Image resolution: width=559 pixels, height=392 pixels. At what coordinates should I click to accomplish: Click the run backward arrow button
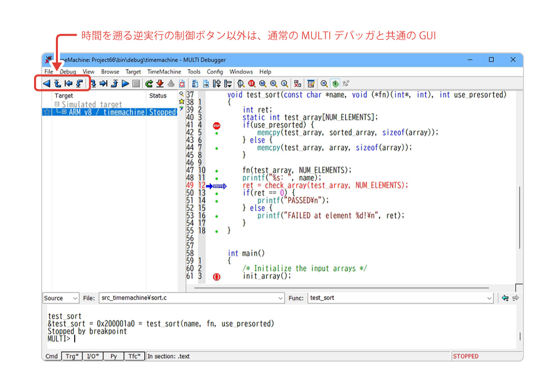(46, 83)
